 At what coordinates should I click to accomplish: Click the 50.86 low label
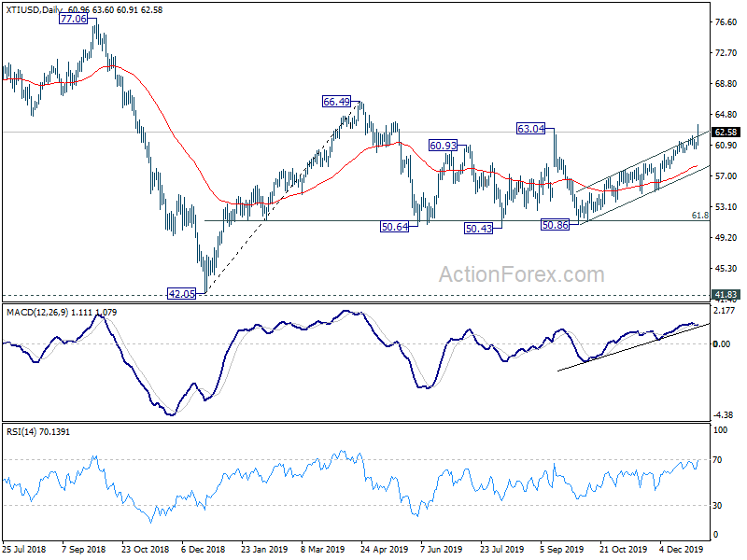555,225
